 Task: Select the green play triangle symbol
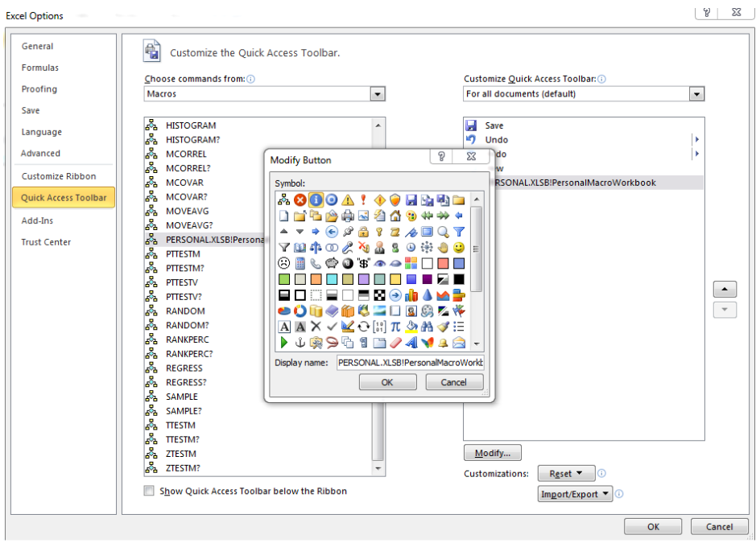(x=284, y=343)
